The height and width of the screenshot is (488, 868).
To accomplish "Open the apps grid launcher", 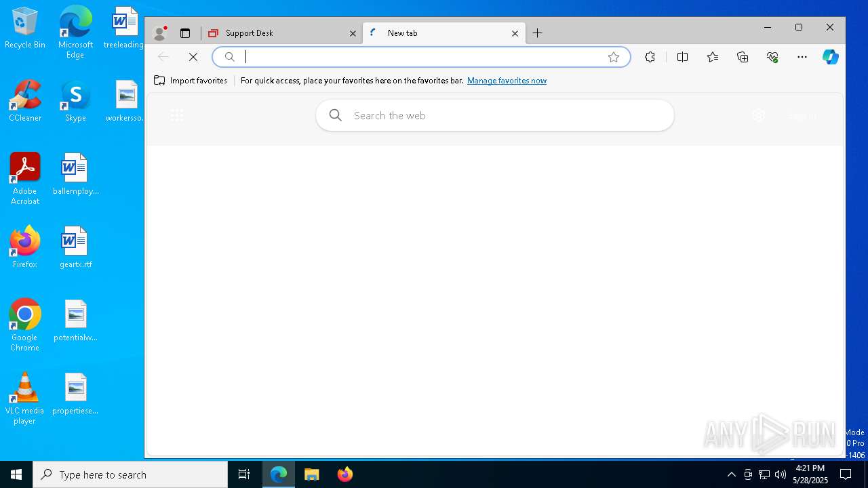I will pyautogui.click(x=177, y=116).
